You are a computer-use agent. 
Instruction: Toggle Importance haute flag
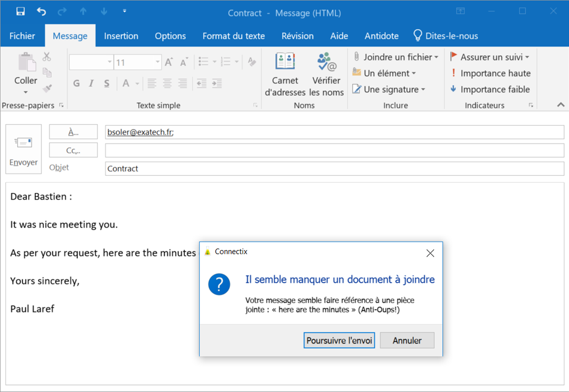pyautogui.click(x=490, y=73)
